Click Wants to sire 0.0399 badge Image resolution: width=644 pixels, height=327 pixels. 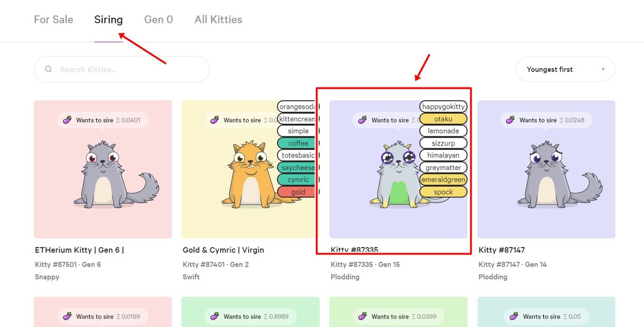pos(398,316)
